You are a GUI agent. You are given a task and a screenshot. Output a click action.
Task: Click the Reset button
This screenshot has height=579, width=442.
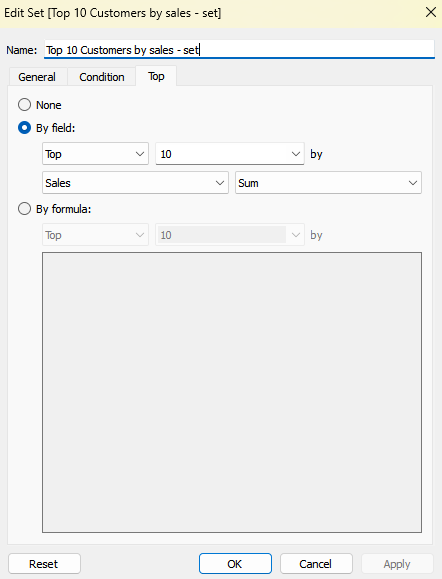click(x=44, y=564)
